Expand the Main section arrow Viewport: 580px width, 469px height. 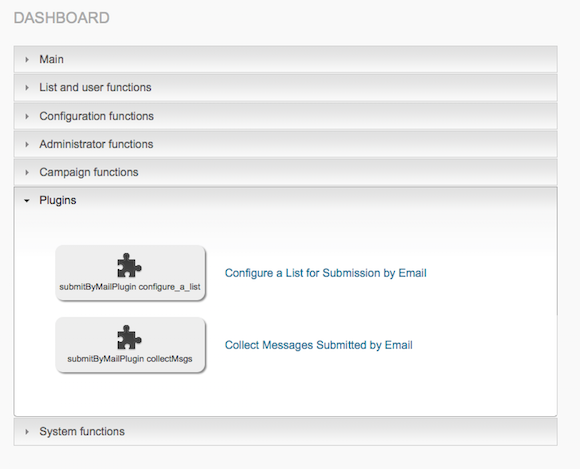point(27,60)
